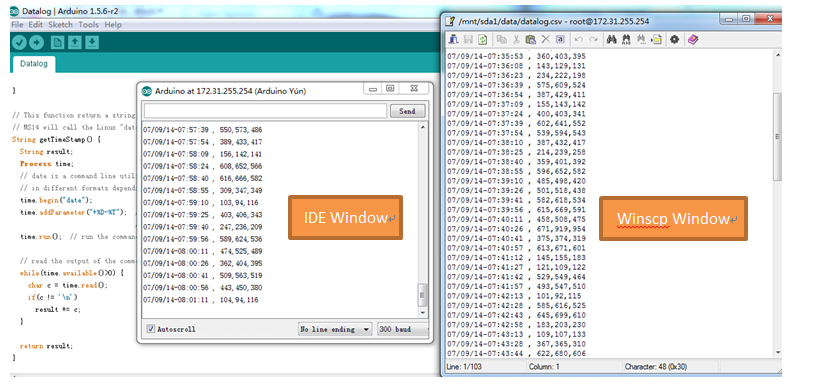Click the 'Process time;' code line
The image size is (813, 387).
(x=43, y=164)
